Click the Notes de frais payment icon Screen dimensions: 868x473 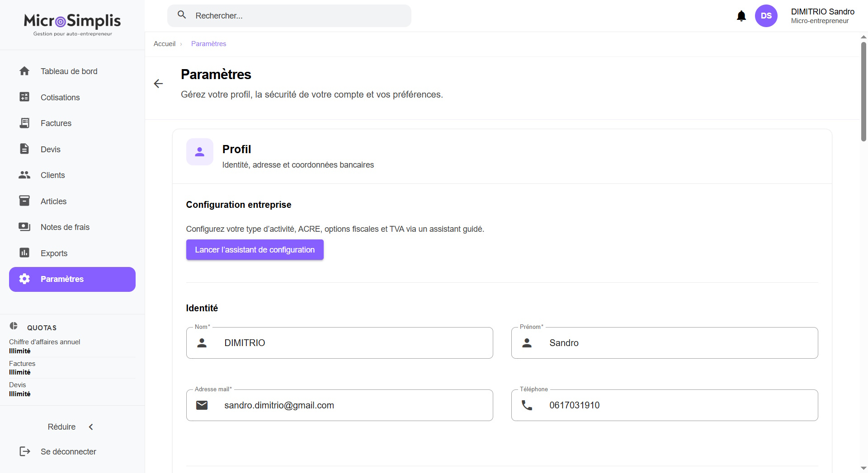point(24,227)
